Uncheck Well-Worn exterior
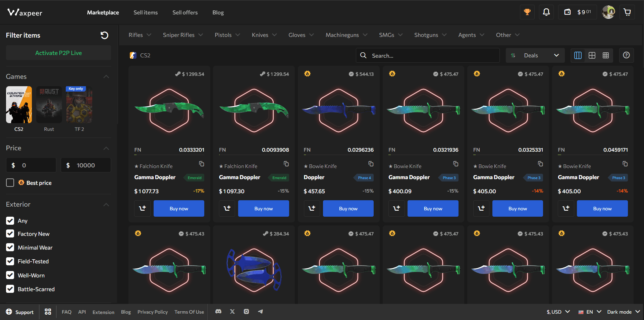Screen dimensions: 644x320 10,275
